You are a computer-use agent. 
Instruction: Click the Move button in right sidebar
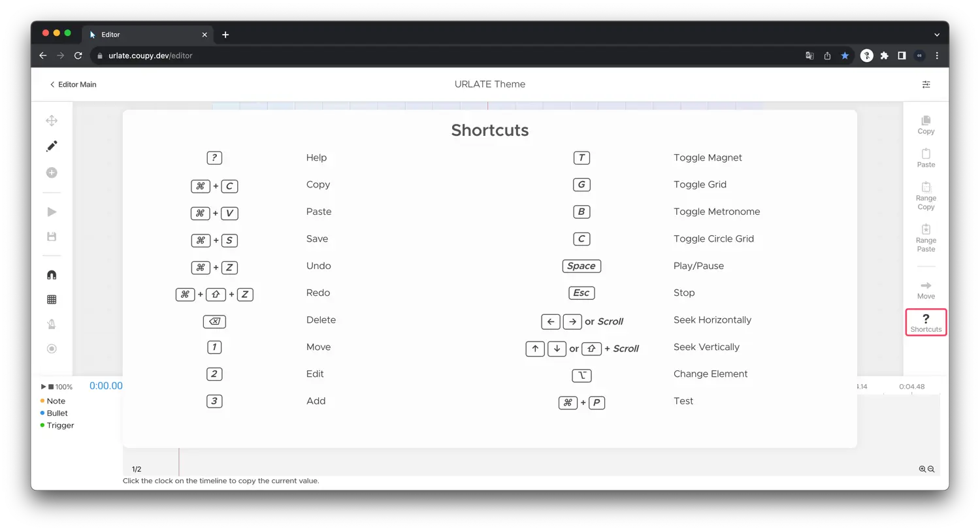click(926, 289)
